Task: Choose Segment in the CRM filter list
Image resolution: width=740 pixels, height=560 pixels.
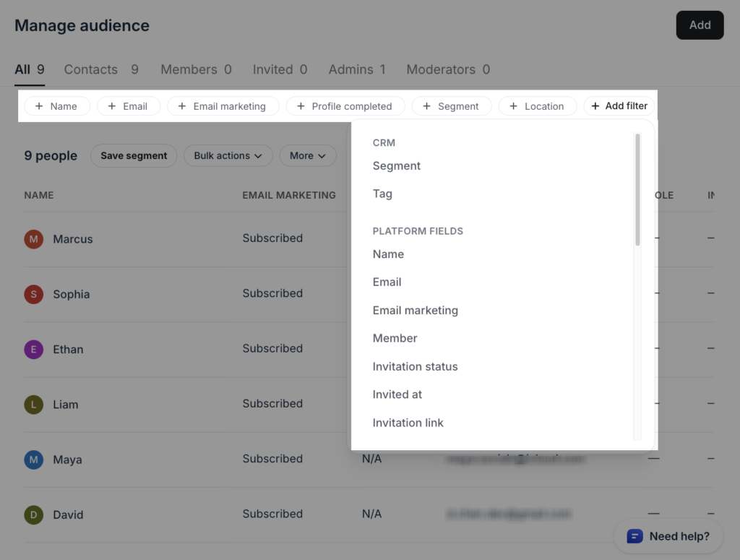Action: pyautogui.click(x=397, y=166)
